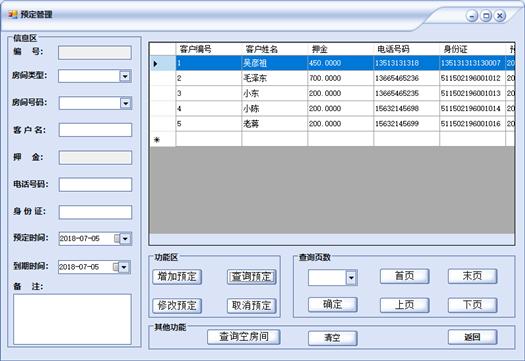Click the 取消预定 button
The image size is (525, 361).
point(251,305)
